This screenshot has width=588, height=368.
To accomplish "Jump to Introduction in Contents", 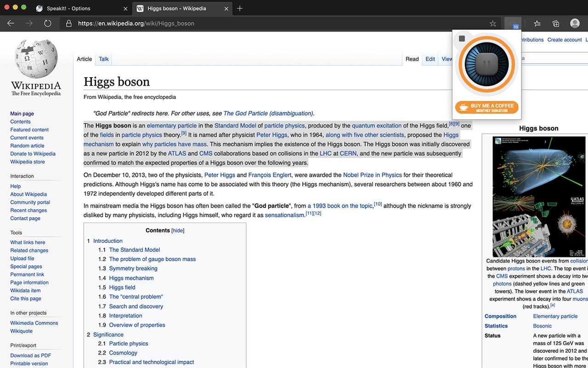I will (x=108, y=241).
